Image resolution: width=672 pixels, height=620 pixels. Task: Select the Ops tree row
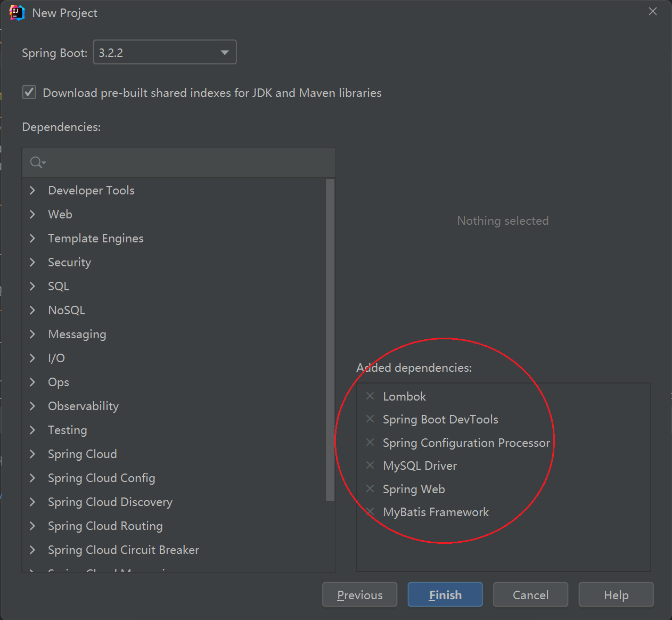point(174,382)
